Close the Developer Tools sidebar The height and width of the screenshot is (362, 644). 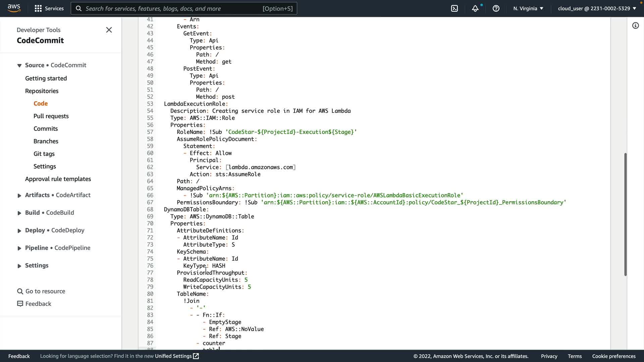[109, 30]
